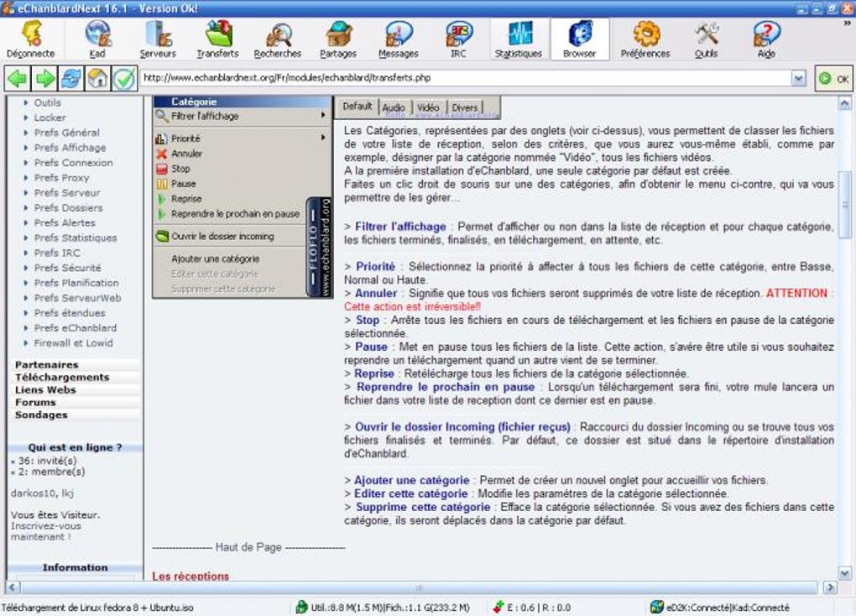The height and width of the screenshot is (616, 856).
Task: Open the Téléchargements section
Action: 62,378
